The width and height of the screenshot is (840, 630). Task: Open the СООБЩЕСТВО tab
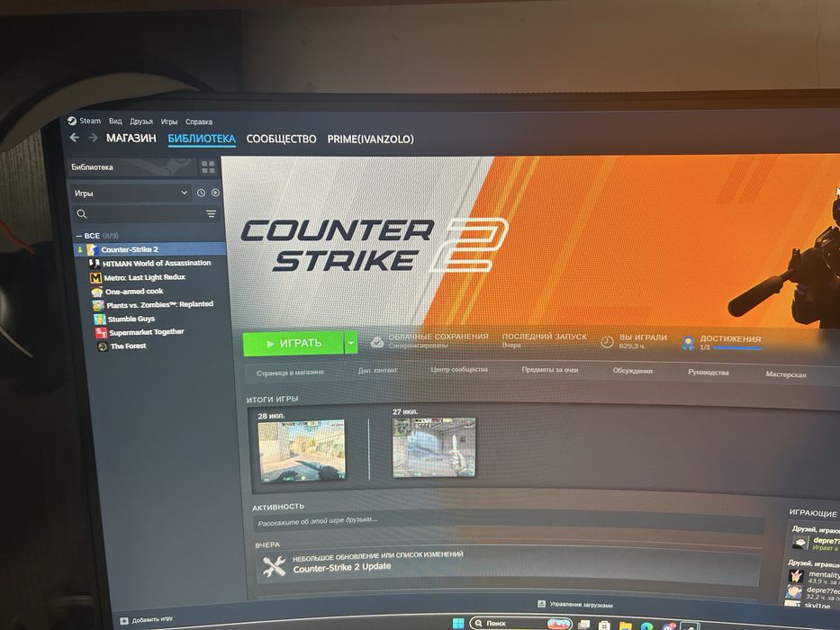click(x=281, y=139)
